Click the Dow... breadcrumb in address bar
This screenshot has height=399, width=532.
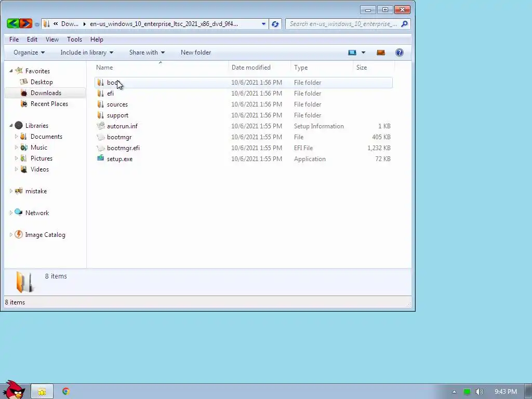click(x=70, y=24)
